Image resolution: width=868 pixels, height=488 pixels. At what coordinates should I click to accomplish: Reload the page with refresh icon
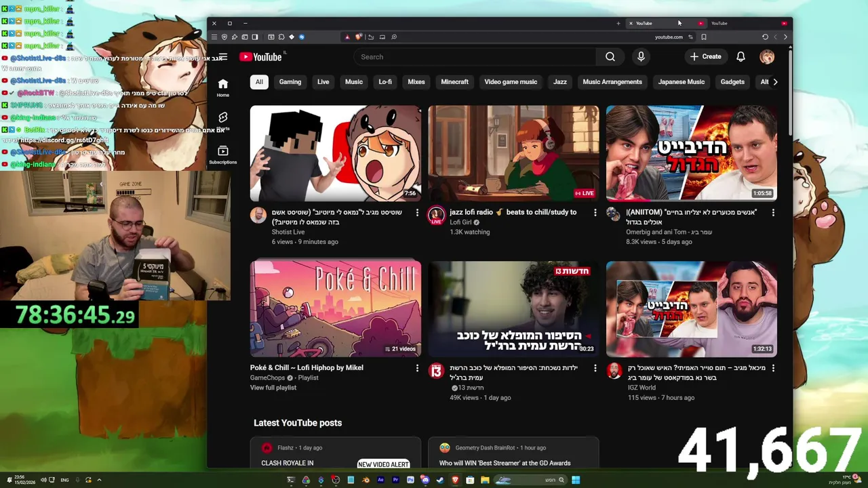pos(765,37)
